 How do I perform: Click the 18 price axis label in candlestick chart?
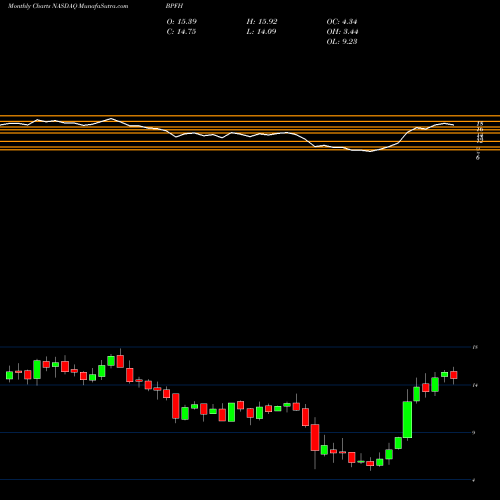[x=475, y=347]
